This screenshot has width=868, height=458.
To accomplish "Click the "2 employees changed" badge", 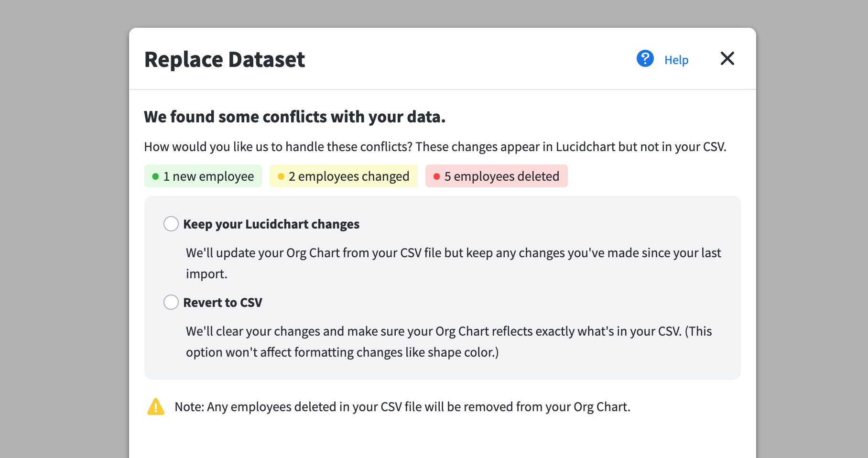I will [344, 176].
